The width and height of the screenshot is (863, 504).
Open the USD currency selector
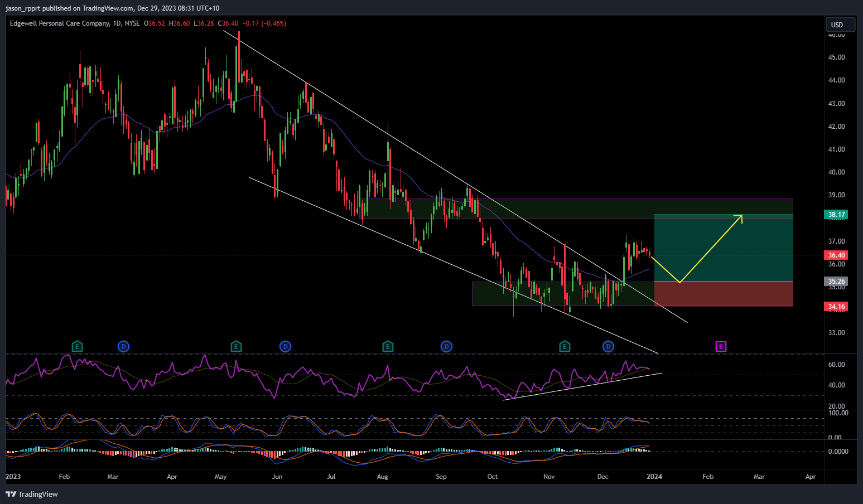[x=840, y=25]
